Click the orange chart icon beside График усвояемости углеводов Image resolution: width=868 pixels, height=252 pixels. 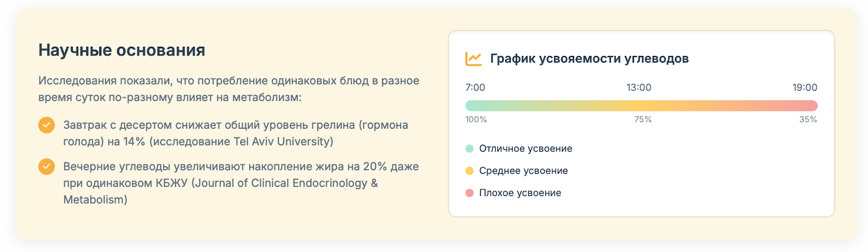point(473,59)
